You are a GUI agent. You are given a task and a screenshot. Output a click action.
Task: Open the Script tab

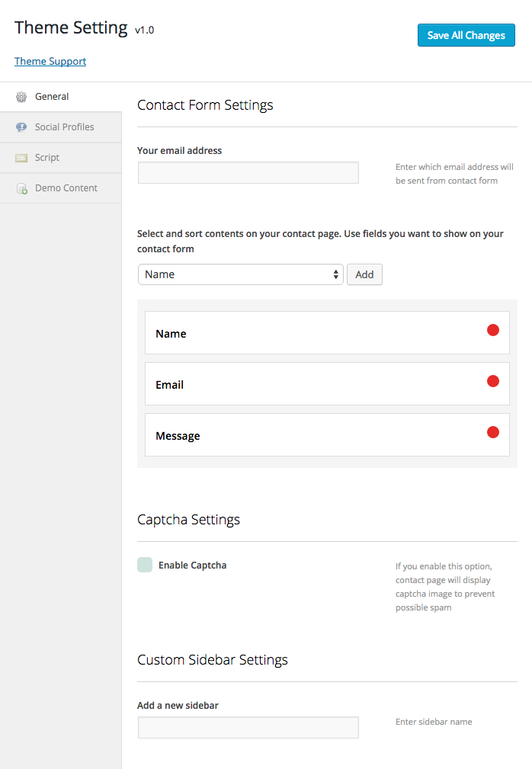[47, 158]
